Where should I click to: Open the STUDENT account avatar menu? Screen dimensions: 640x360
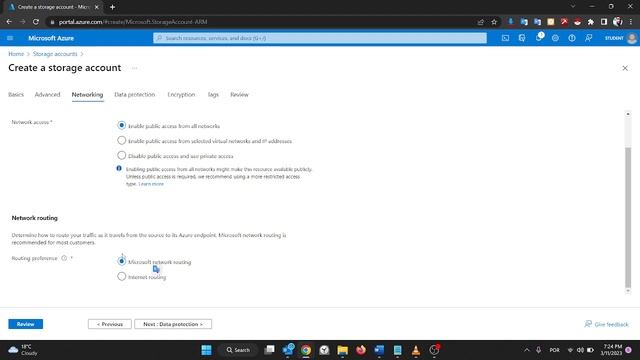(x=631, y=38)
